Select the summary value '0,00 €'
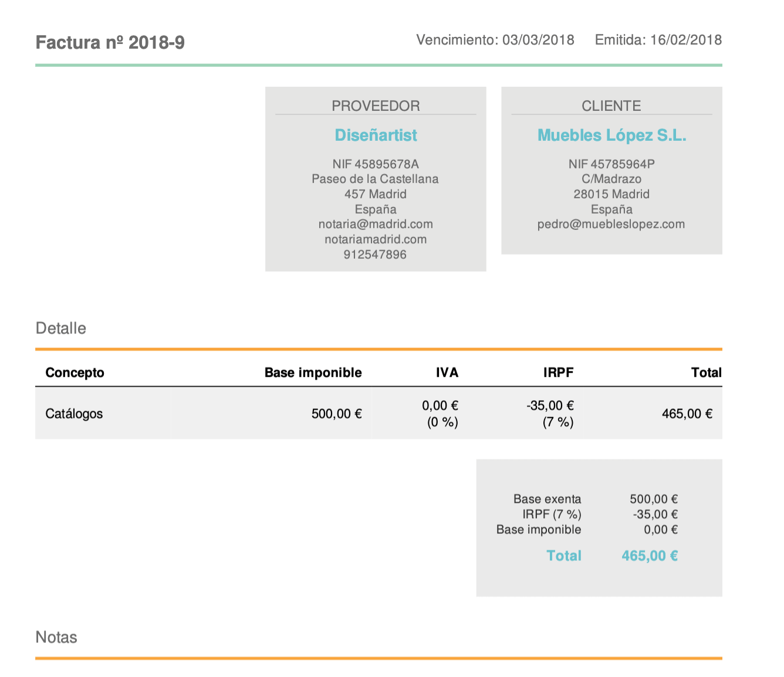Viewport: 784px width, 677px height. pos(661,530)
